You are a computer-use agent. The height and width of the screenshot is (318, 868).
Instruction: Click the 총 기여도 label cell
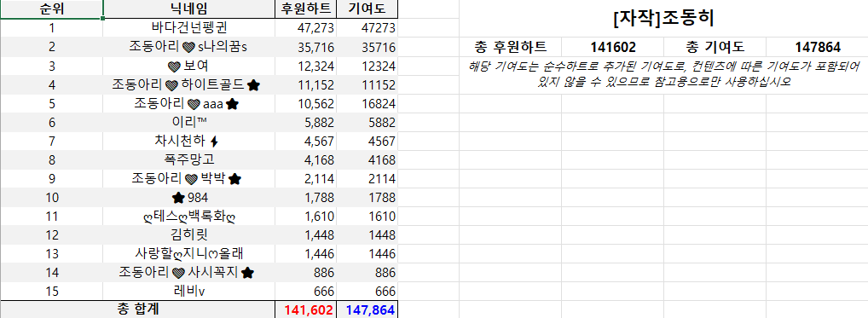pos(715,47)
